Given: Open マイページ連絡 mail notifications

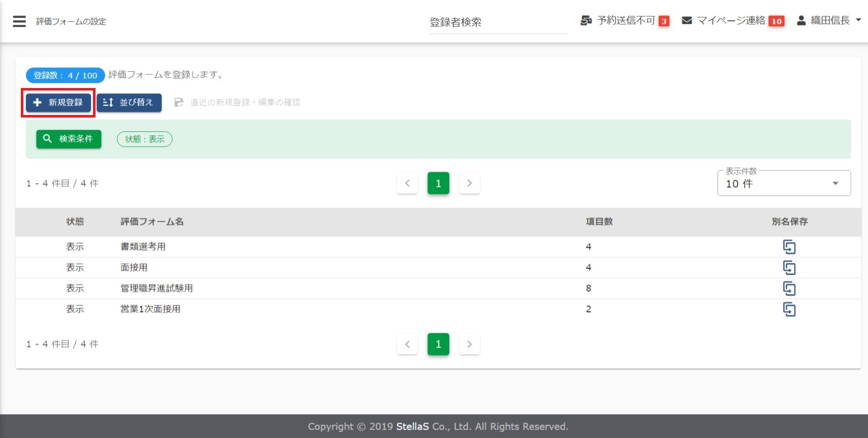Looking at the screenshot, I should pos(732,21).
